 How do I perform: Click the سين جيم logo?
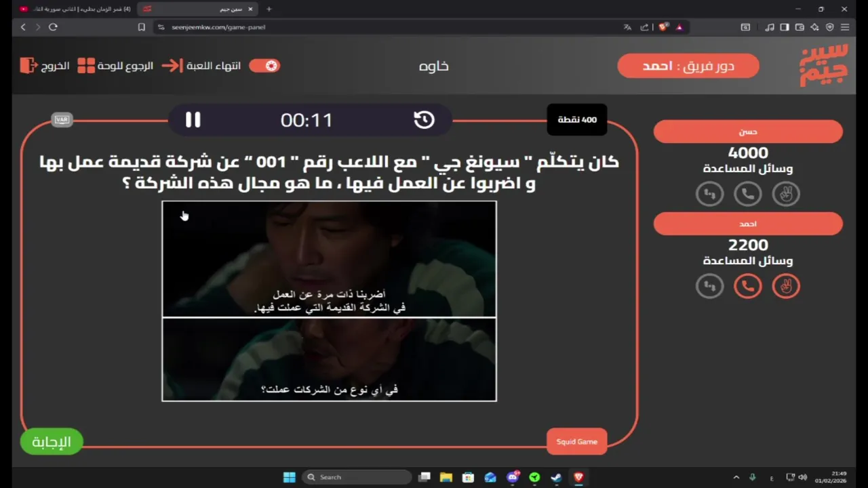[x=824, y=66]
